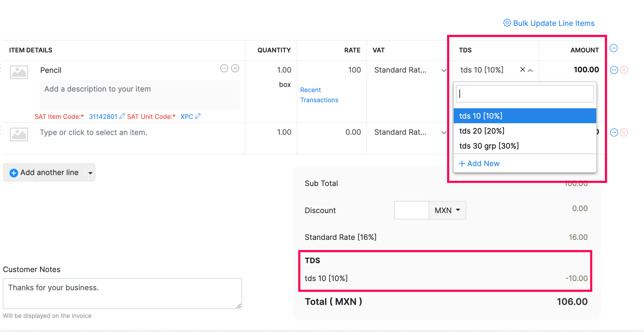Click the image placeholder on the empty item row

coord(19,134)
